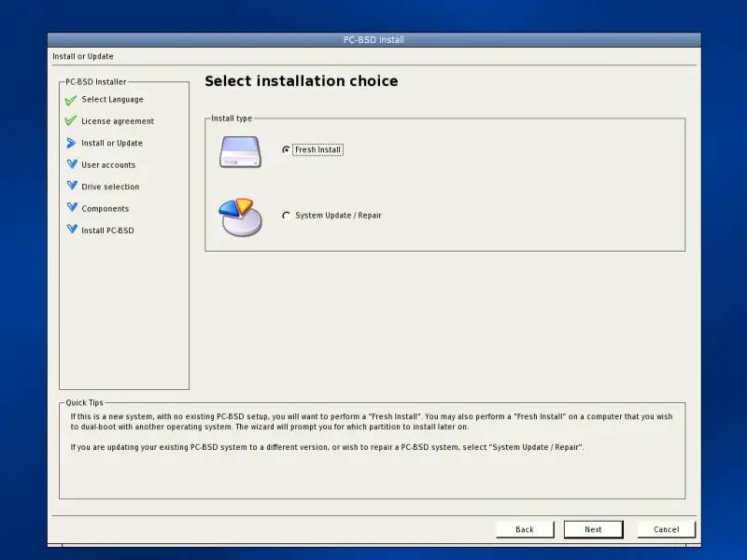The width and height of the screenshot is (747, 560).
Task: Click blue arrow beside Install or Update
Action: pyautogui.click(x=72, y=143)
